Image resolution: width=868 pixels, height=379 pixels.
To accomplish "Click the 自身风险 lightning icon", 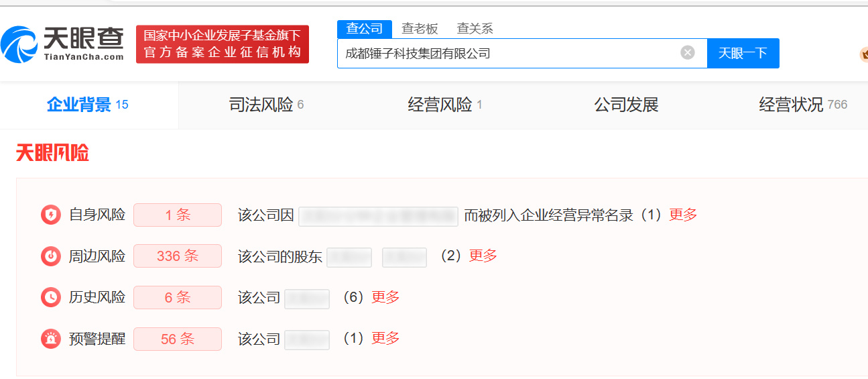I will click(51, 215).
